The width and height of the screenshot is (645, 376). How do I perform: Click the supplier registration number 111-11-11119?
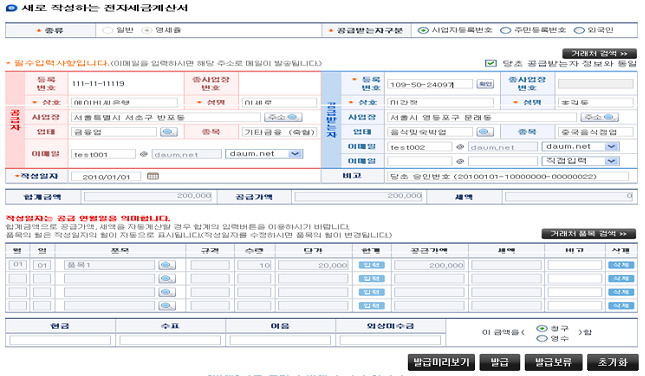pos(98,84)
